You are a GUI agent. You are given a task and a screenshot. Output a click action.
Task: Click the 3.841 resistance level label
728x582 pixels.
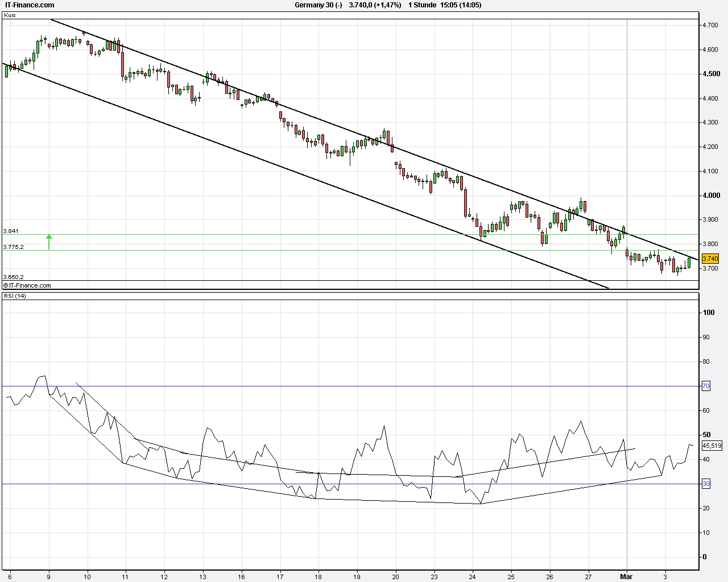coord(11,231)
